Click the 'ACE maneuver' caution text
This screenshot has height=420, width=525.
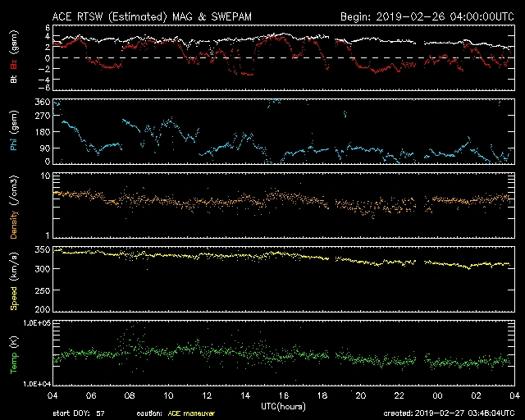pyautogui.click(x=191, y=413)
